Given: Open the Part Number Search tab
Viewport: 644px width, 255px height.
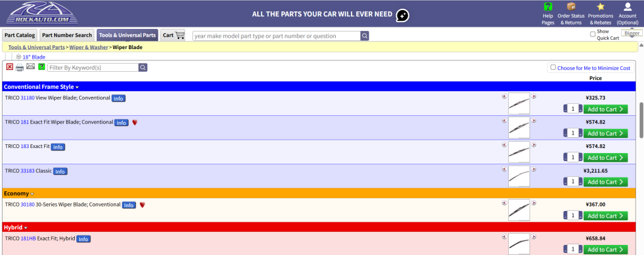Looking at the screenshot, I should (67, 35).
